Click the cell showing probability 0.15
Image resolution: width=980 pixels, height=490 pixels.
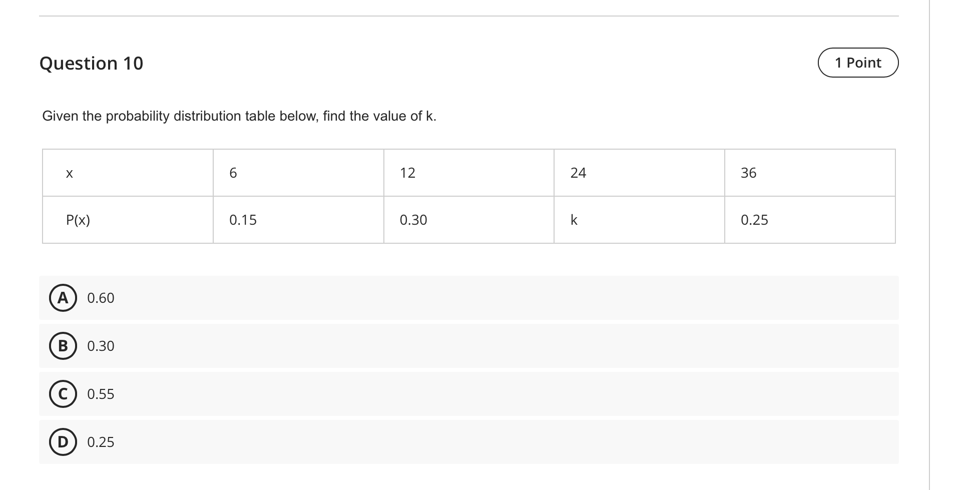(x=298, y=219)
